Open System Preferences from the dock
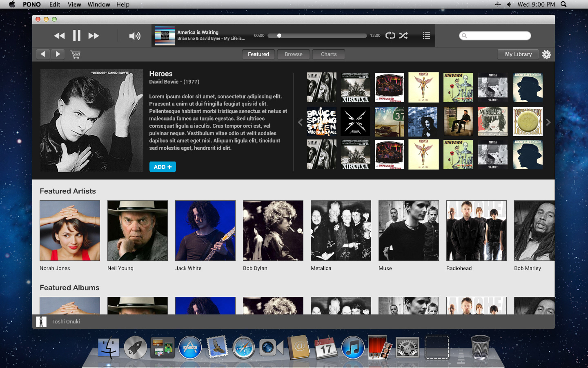Image resolution: width=588 pixels, height=368 pixels. click(408, 348)
